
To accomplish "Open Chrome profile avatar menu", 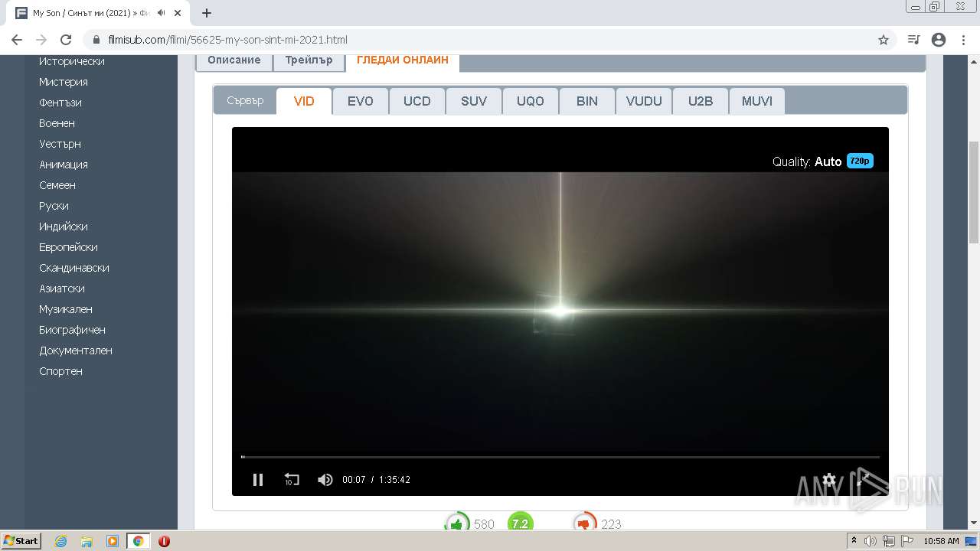I will click(939, 40).
